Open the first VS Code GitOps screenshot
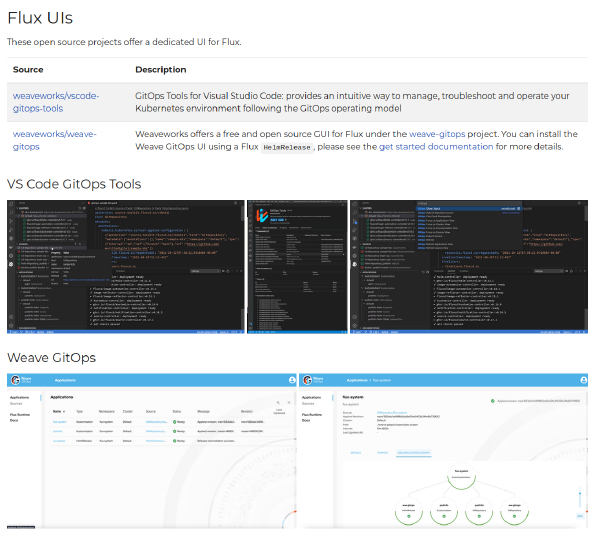This screenshot has height=541, width=600. 125,268
